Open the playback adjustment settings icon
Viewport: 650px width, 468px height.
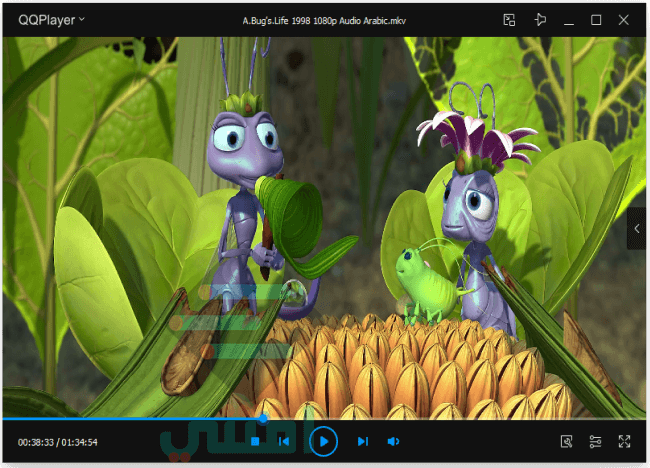pyautogui.click(x=595, y=441)
